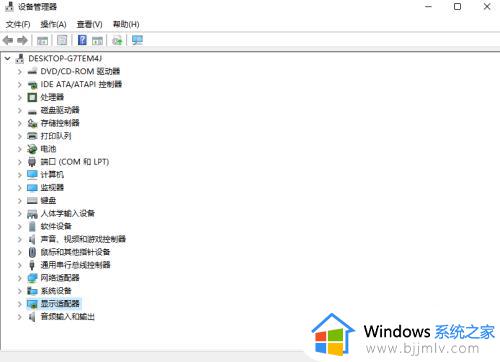The height and width of the screenshot is (362, 500).
Task: Expand the IDE ATA/ATAPI 控制器 category
Action: 20,85
